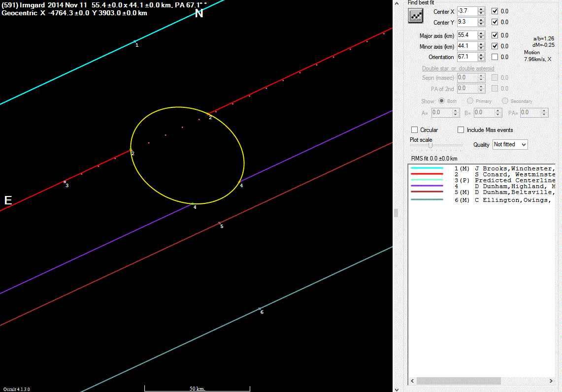Check Include Miss events
This screenshot has width=562, height=392.
pos(461,130)
